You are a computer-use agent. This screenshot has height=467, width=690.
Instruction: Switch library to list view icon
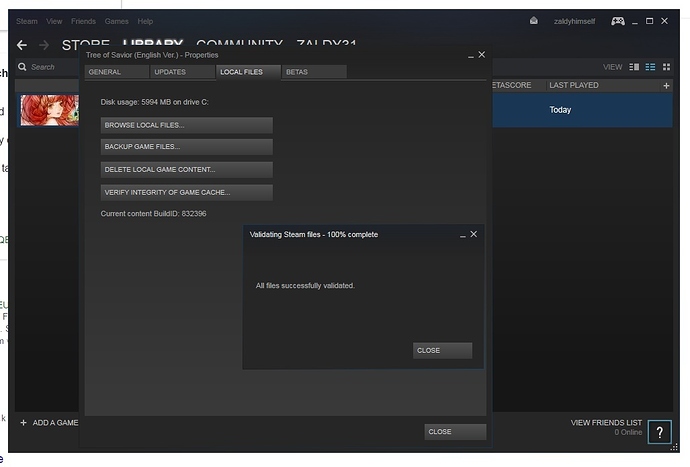[x=650, y=67]
